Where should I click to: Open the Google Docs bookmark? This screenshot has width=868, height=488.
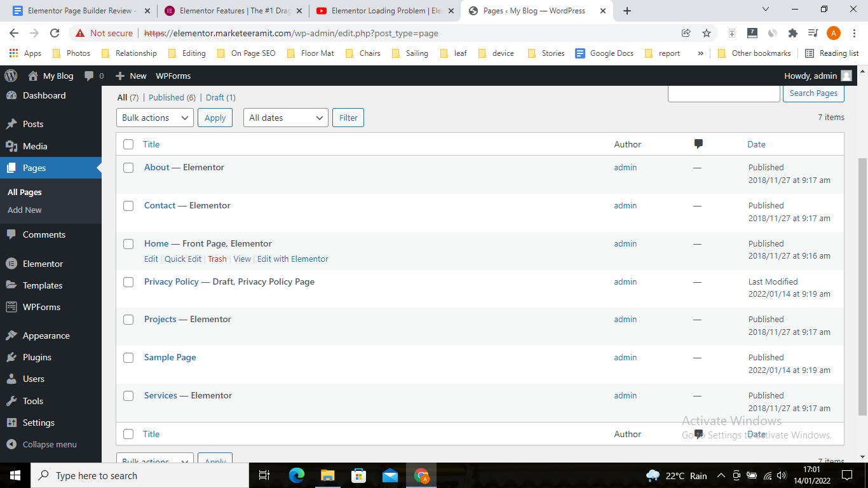604,53
